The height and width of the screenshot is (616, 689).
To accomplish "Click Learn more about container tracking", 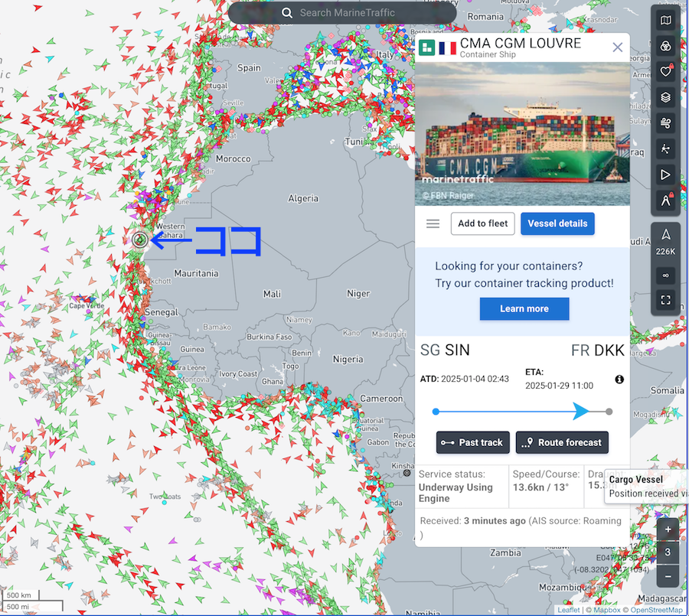I will coord(524,309).
